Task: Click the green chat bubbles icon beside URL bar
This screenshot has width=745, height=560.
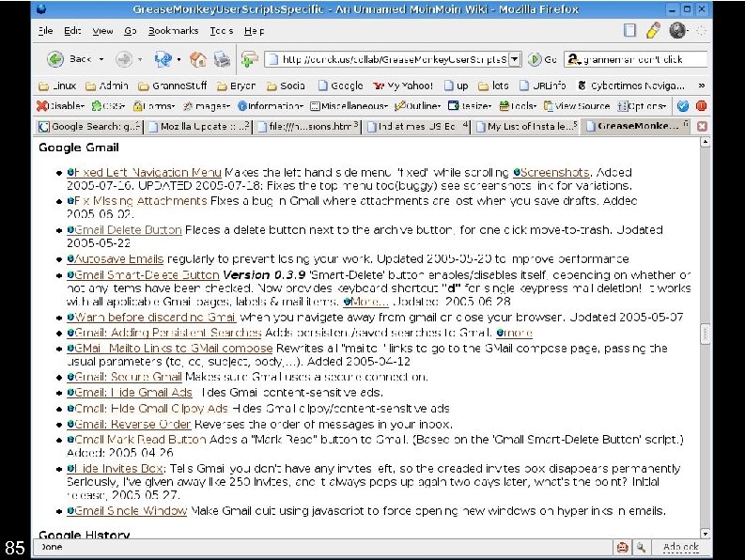Action: pyautogui.click(x=250, y=59)
